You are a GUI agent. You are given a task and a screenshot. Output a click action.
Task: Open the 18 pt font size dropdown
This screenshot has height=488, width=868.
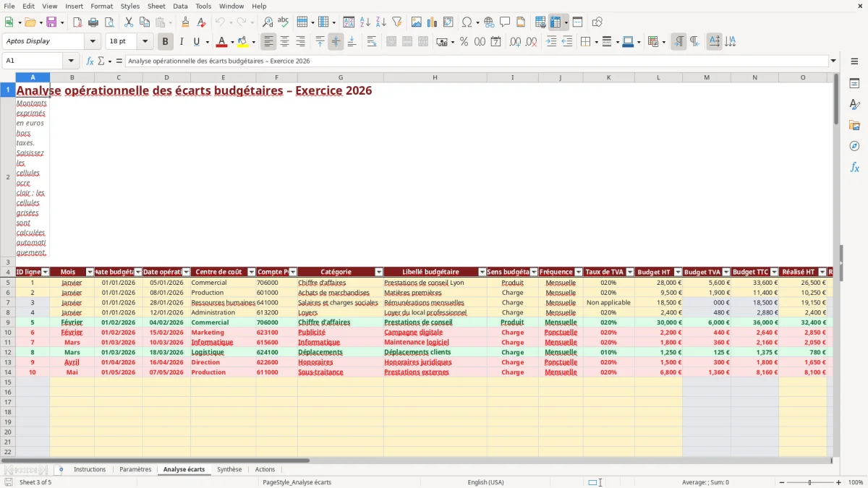(x=145, y=42)
